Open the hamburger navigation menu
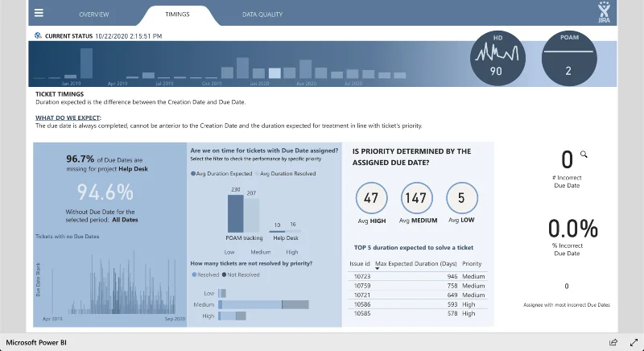 (x=39, y=13)
